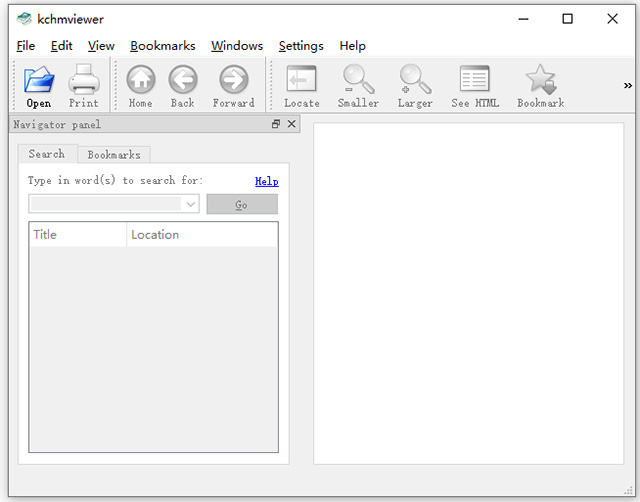
Task: Add a bookmark using Bookmark icon
Action: point(540,85)
